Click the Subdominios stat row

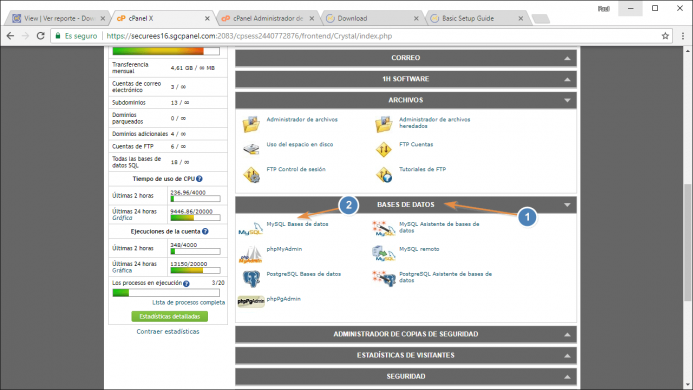tap(168, 103)
